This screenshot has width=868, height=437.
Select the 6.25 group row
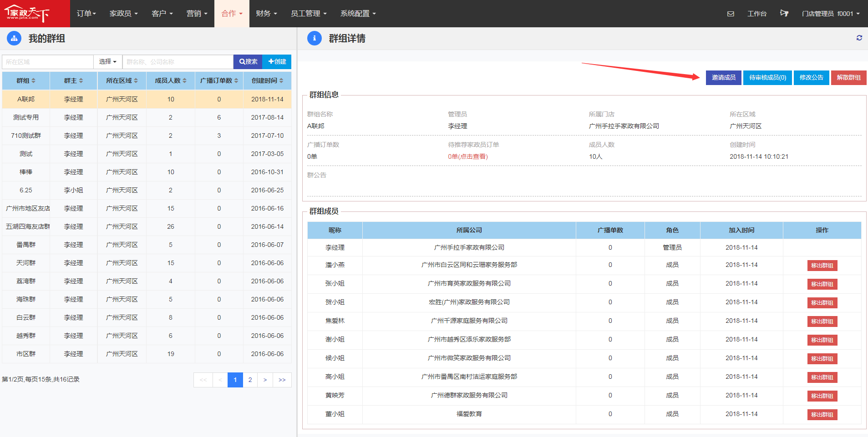pyautogui.click(x=147, y=190)
